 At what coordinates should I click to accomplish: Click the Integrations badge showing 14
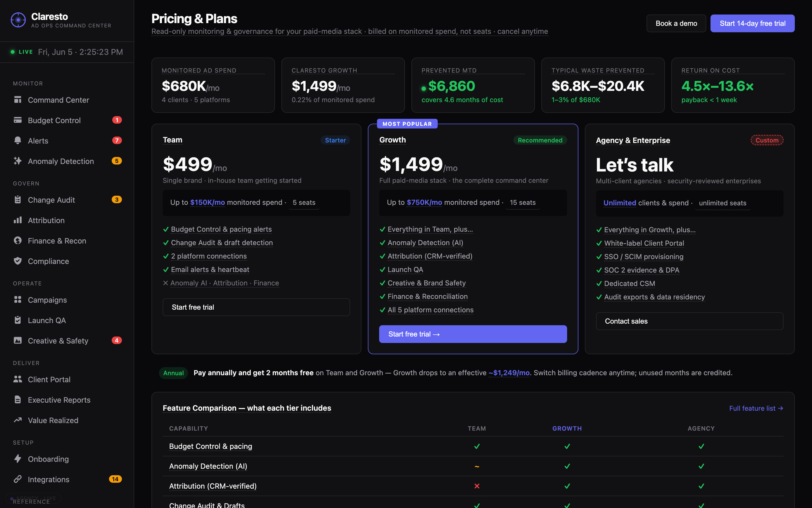click(115, 479)
